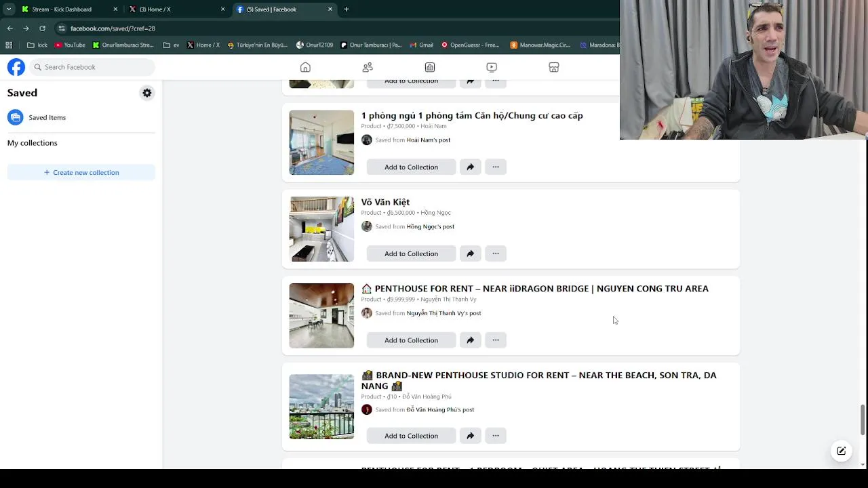The width and height of the screenshot is (868, 488).
Task: Click the Facebook logo
Action: 16,67
